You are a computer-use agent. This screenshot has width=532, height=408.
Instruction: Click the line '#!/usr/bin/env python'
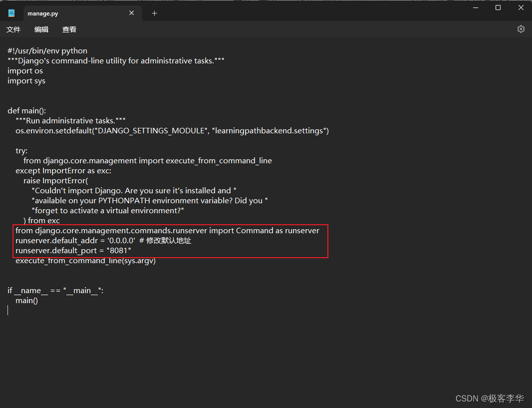[x=47, y=51]
